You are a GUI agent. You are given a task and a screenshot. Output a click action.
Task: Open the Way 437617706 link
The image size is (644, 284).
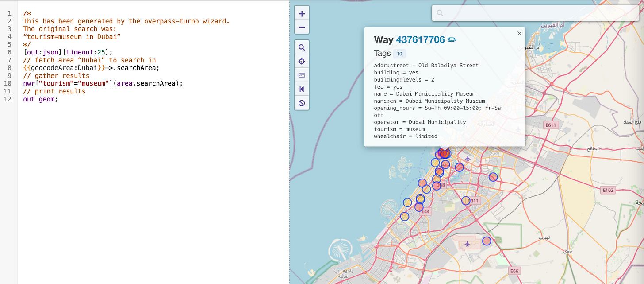point(420,39)
